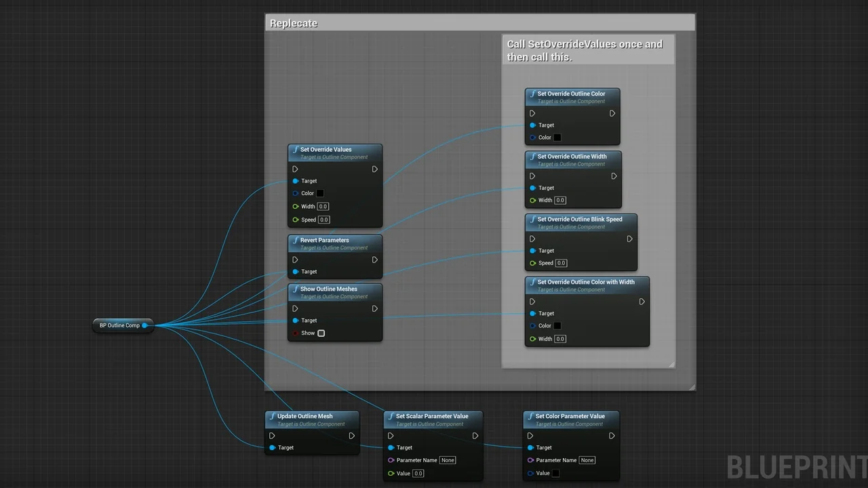Click the Color swatch on Set Override Values
This screenshot has width=868, height=488.
(319, 193)
